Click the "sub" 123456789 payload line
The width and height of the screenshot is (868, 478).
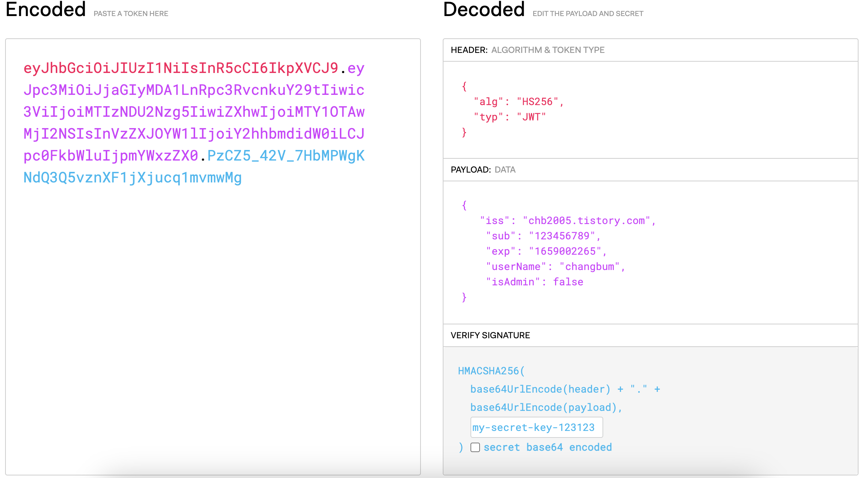[x=543, y=236]
